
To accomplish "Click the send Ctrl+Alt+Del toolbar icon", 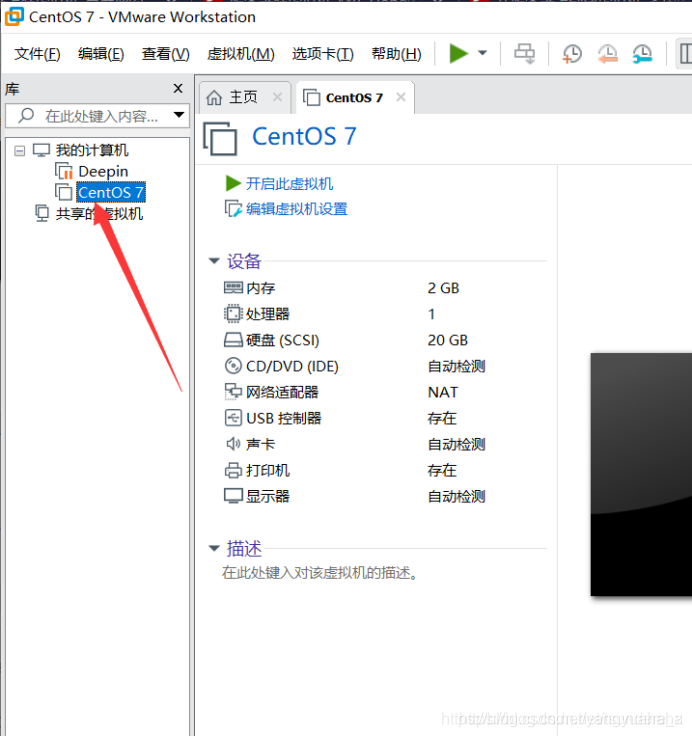I will coord(524,53).
